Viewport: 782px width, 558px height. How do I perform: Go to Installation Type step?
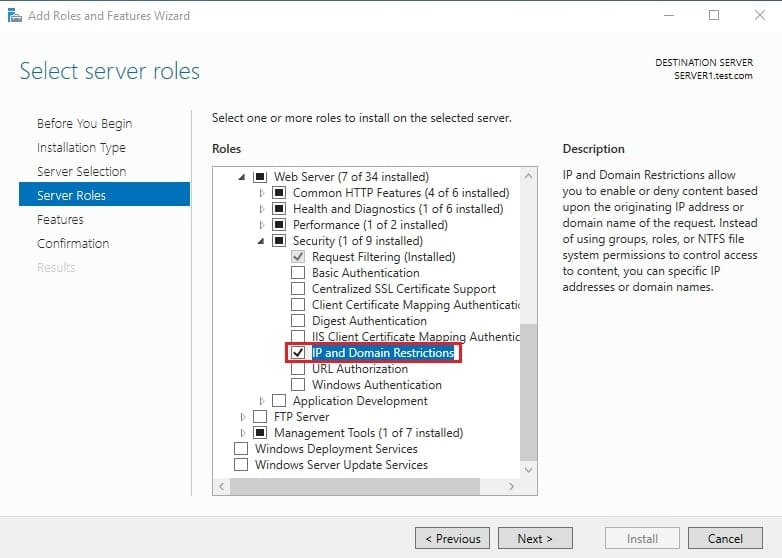pyautogui.click(x=81, y=148)
